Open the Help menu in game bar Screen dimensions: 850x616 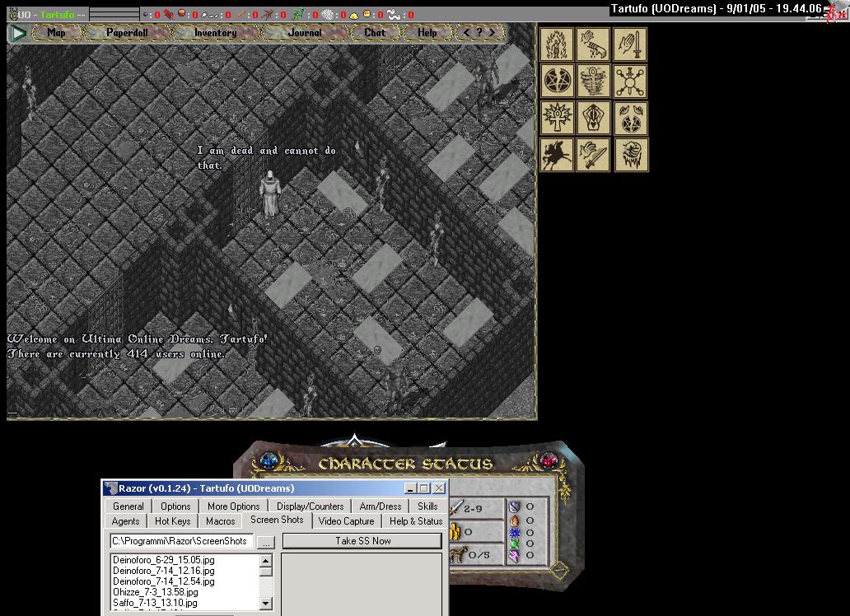pos(427,33)
